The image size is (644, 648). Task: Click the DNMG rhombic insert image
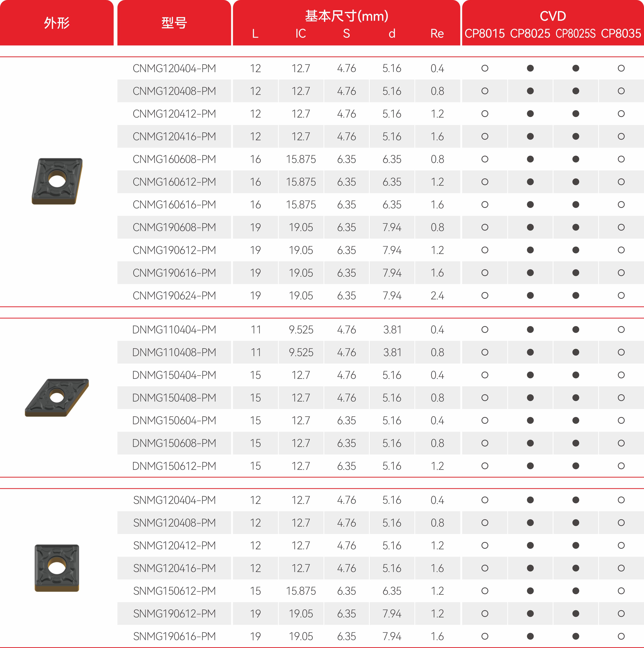click(57, 397)
